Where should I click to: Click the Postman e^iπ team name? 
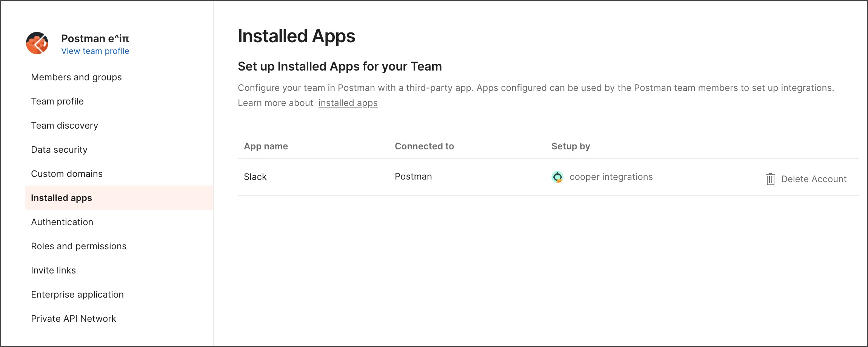point(95,38)
